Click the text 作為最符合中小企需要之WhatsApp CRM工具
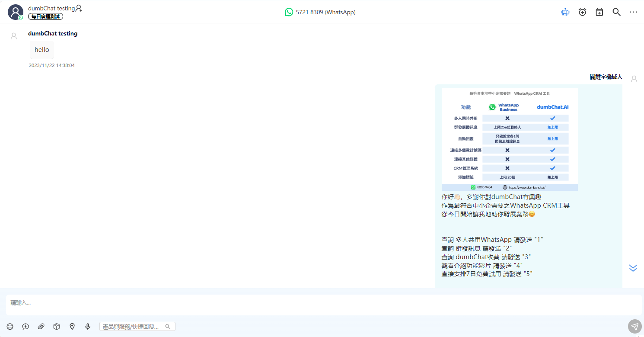 click(x=506, y=205)
